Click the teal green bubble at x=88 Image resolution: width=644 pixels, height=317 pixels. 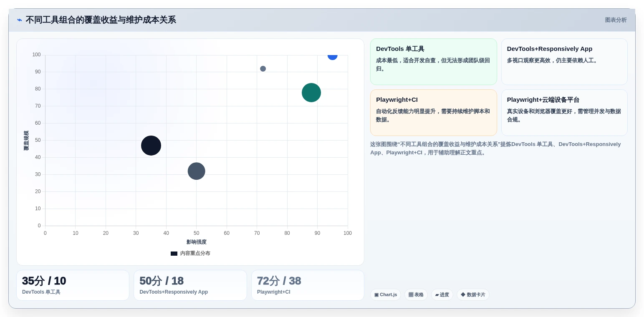tap(311, 93)
